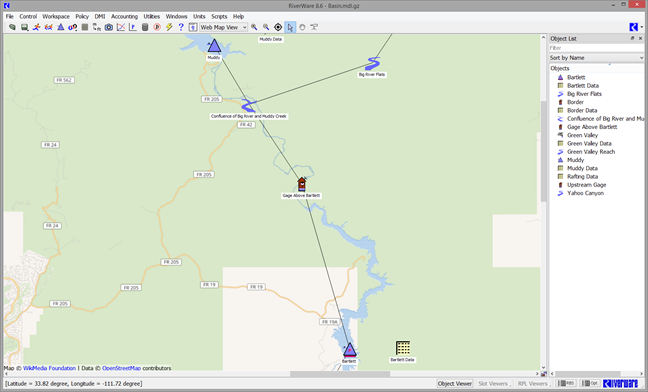Click the map's horizontal scrollbar thumb

coord(340,374)
